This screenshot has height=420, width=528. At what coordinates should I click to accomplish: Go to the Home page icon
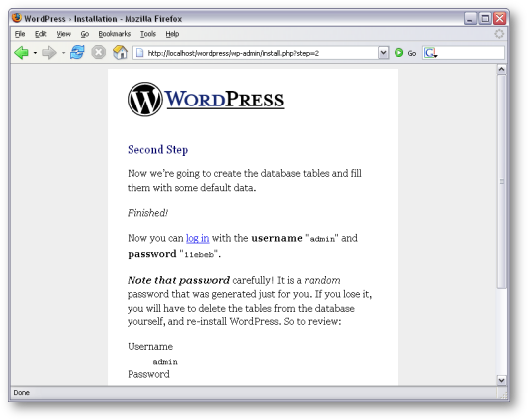click(120, 52)
